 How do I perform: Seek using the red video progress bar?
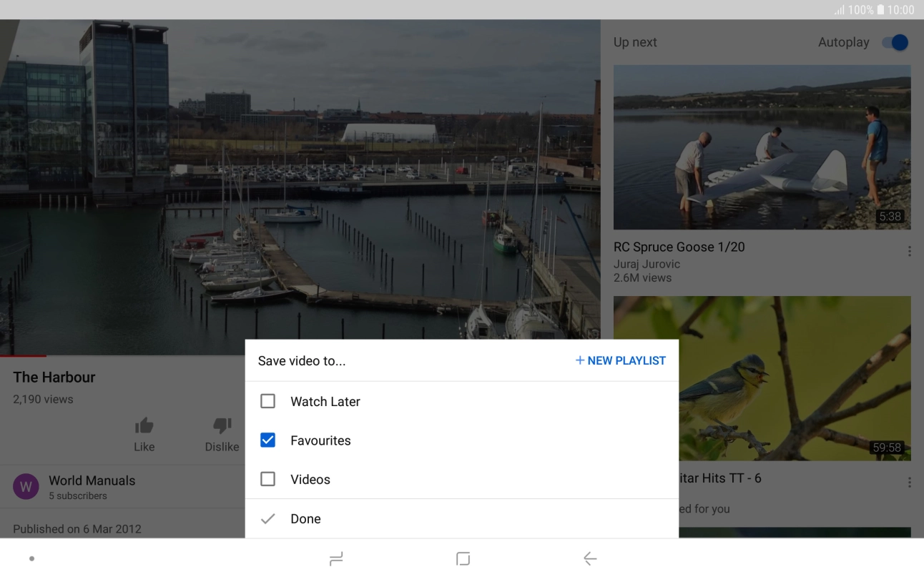pos(23,355)
